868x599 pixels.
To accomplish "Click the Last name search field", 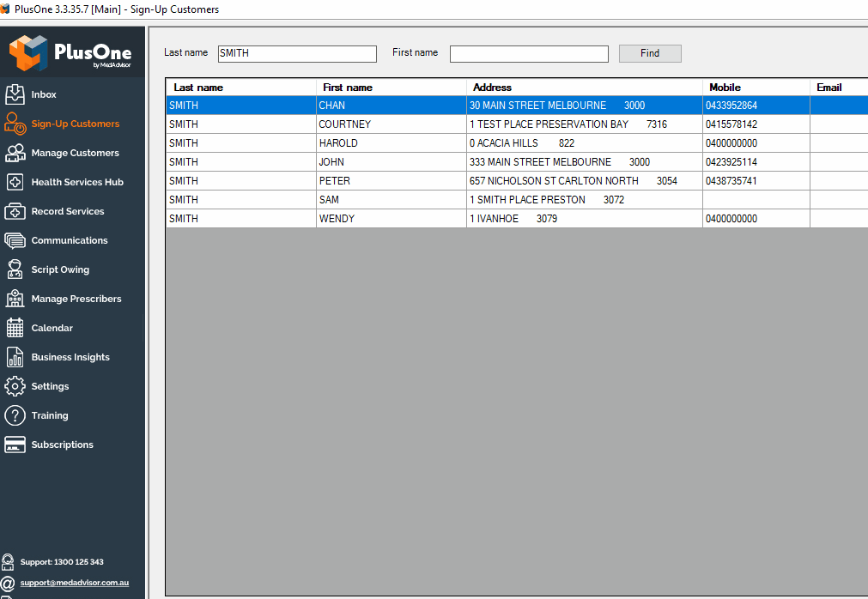I will click(297, 54).
